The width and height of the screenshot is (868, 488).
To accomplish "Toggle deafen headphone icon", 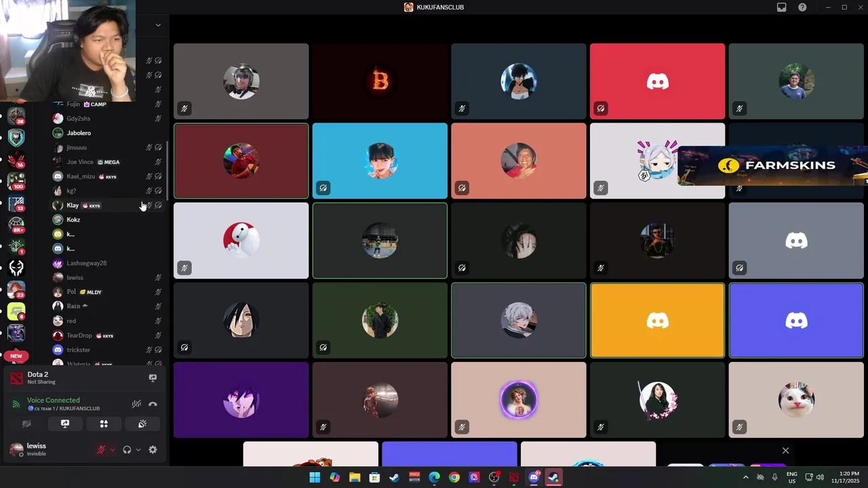I will 127,449.
